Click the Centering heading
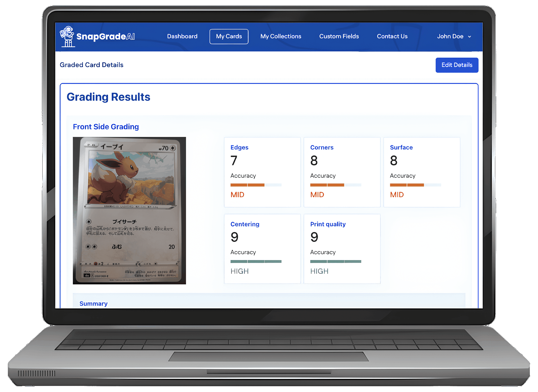538x392 pixels. [x=245, y=224]
